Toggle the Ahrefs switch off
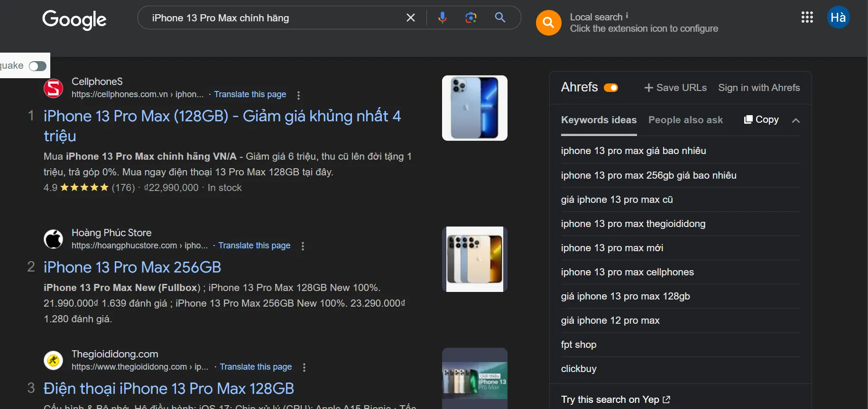 [x=611, y=88]
